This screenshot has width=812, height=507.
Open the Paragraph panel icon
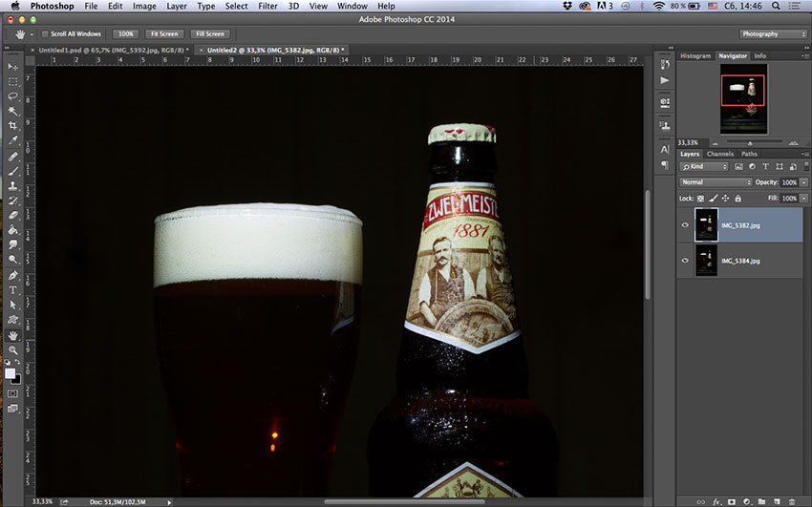(x=665, y=164)
